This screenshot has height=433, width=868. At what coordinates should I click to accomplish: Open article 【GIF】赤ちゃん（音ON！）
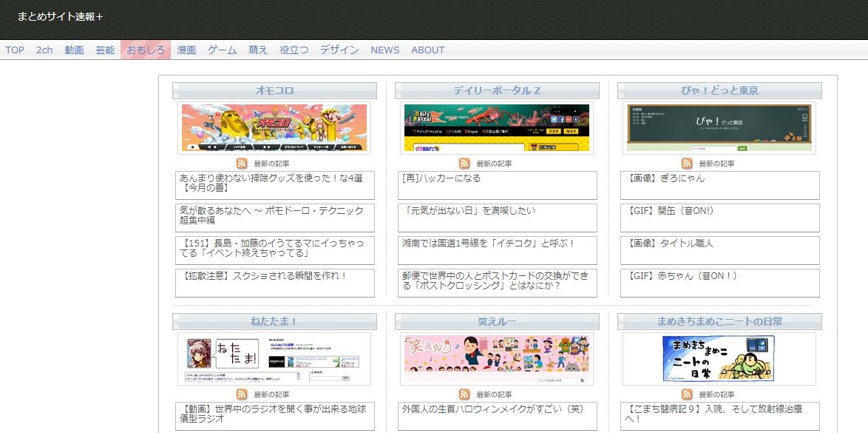pyautogui.click(x=720, y=283)
